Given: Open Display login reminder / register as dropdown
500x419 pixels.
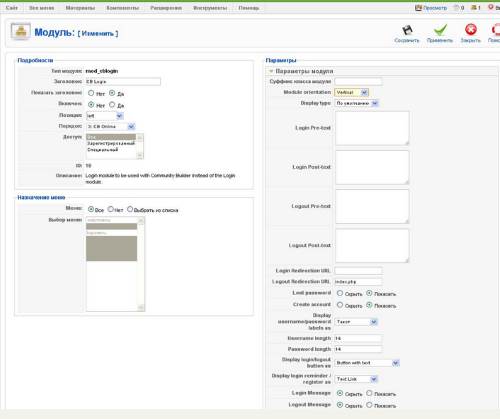Looking at the screenshot, I should 356,379.
